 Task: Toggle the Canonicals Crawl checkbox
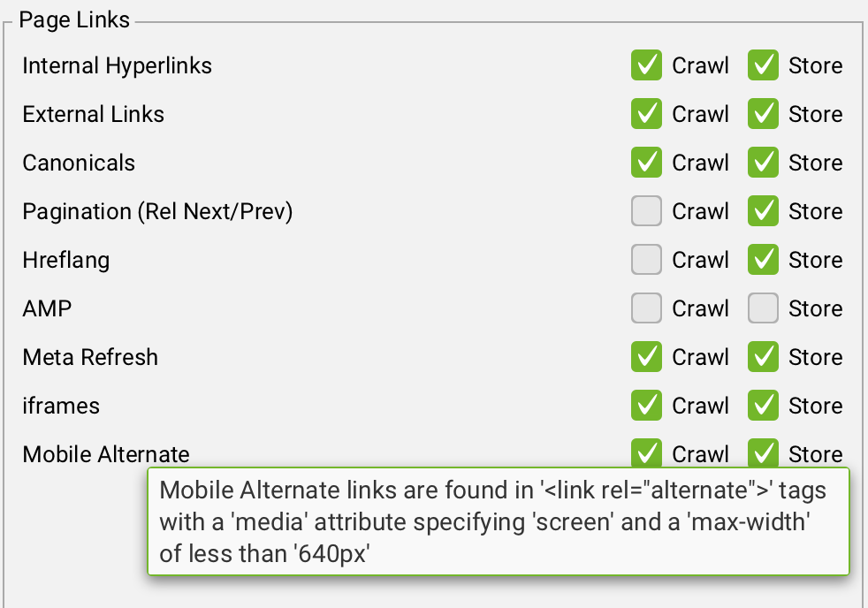[646, 163]
